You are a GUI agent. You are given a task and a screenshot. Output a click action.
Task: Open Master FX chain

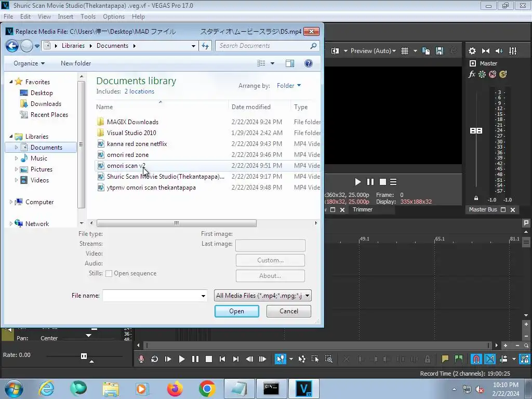tap(472, 74)
